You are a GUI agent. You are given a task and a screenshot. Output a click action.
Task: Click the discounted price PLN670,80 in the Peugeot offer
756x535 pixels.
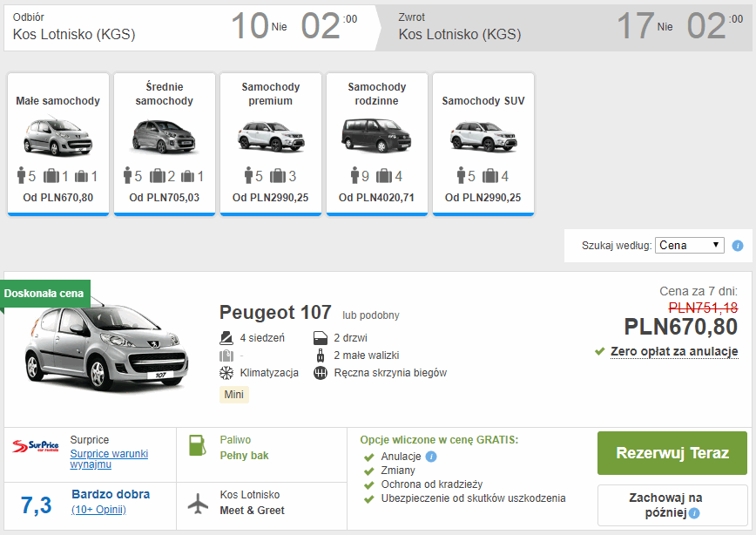(680, 327)
